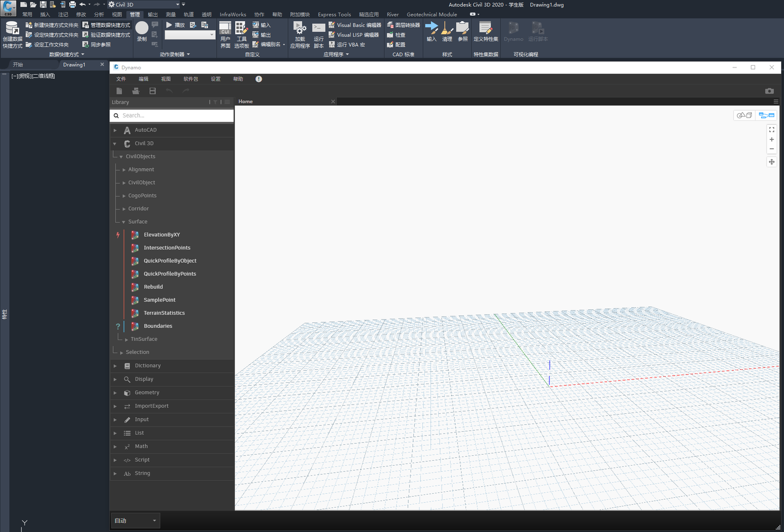The width and height of the screenshot is (784, 532).
Task: Switch to background 3D preview navigation
Action: [744, 115]
